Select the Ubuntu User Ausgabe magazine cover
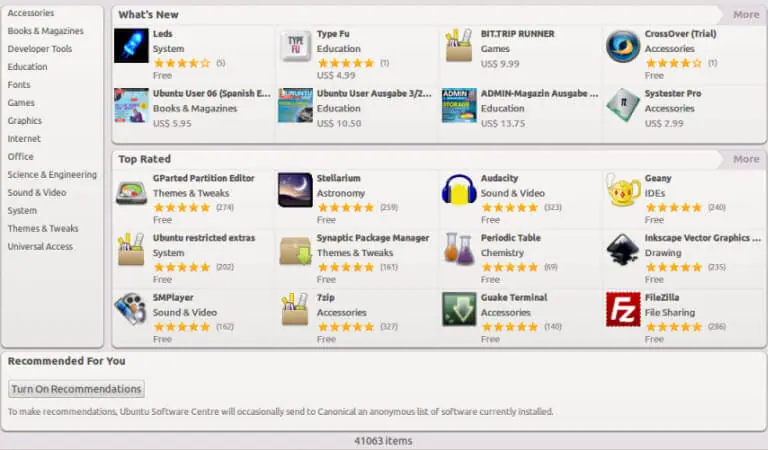 295,105
